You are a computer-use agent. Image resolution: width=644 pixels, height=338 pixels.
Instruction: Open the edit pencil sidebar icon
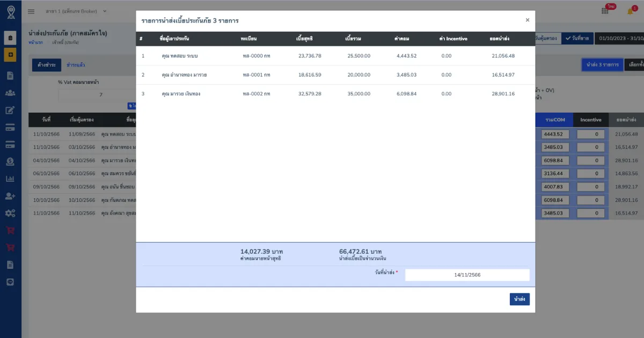coord(10,111)
